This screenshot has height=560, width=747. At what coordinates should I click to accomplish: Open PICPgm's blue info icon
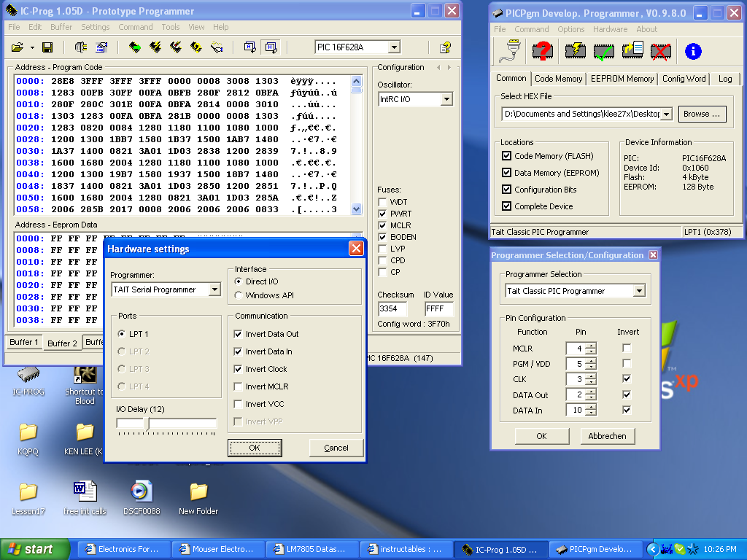(693, 51)
